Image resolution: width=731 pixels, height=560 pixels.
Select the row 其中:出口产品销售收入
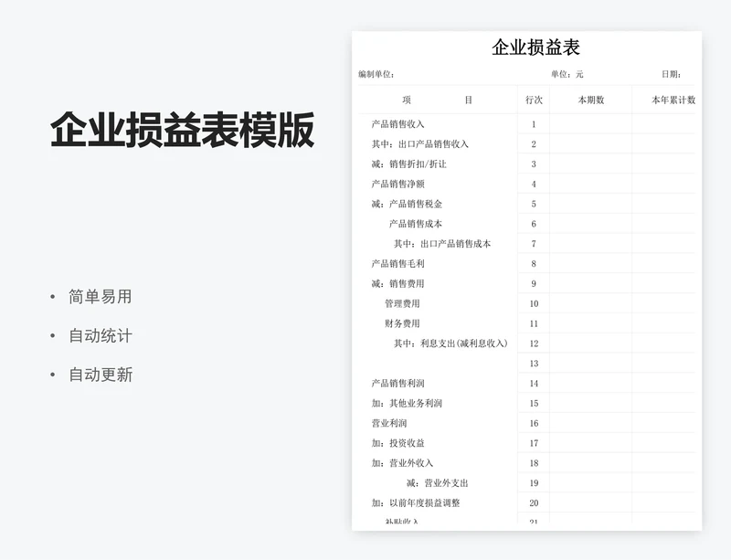[526, 144]
